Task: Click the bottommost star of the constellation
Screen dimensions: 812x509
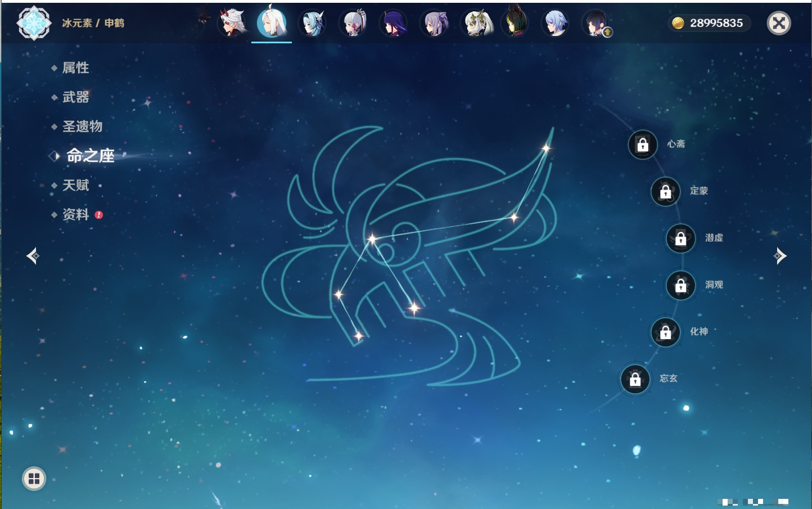Action: (x=359, y=336)
